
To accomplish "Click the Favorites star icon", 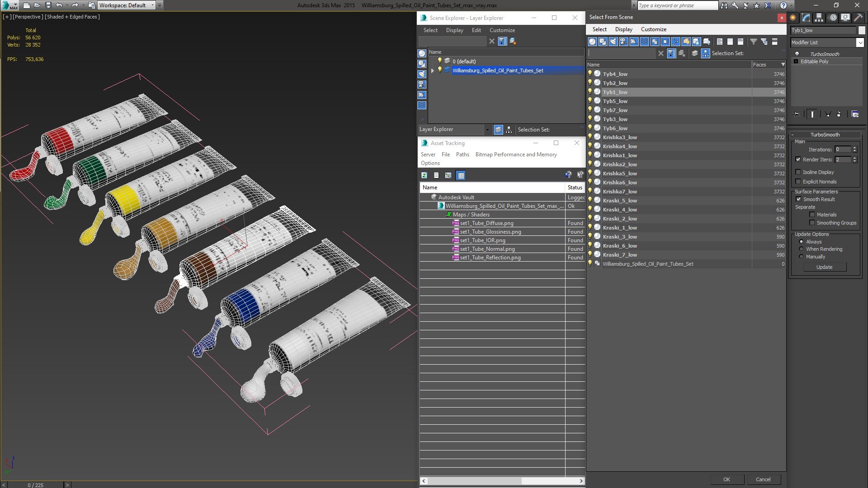I will pos(756,5).
